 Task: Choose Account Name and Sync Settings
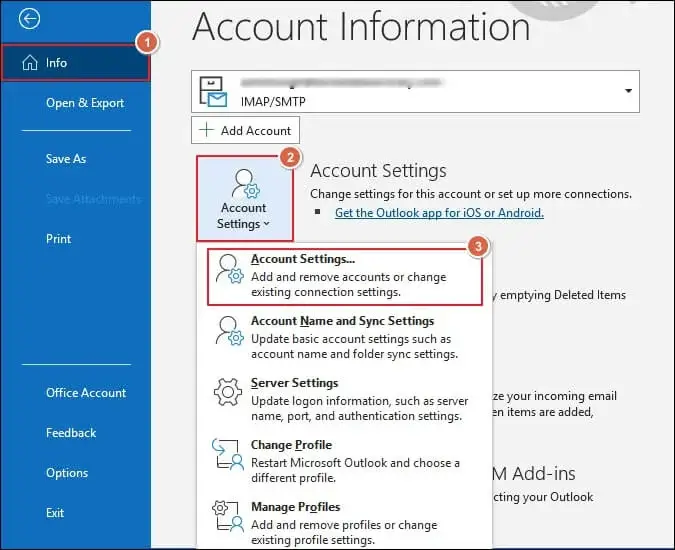pyautogui.click(x=344, y=337)
